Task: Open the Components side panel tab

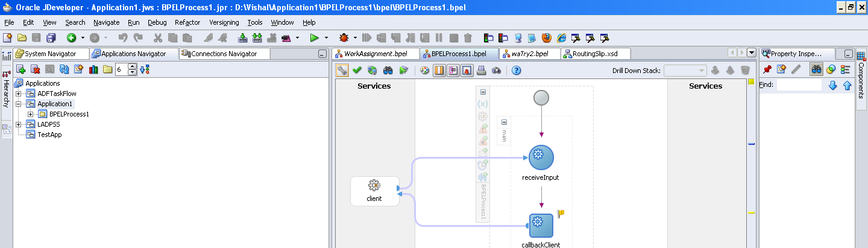Action: [861, 76]
